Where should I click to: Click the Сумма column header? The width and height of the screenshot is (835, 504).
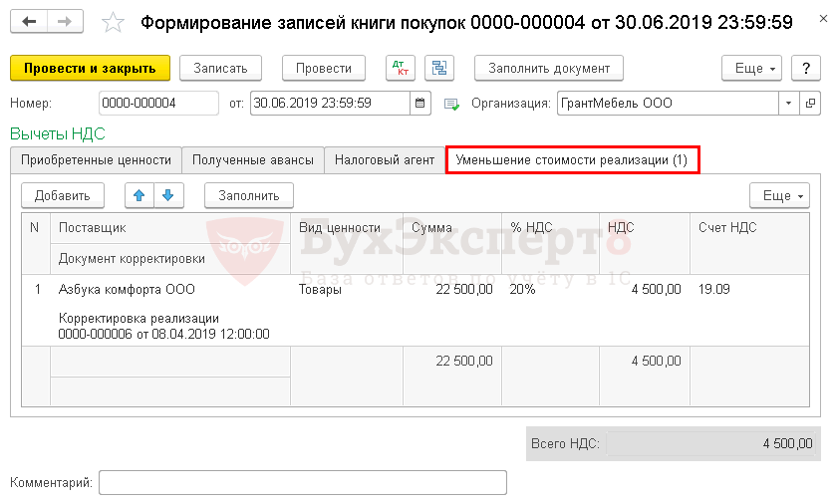point(452,244)
